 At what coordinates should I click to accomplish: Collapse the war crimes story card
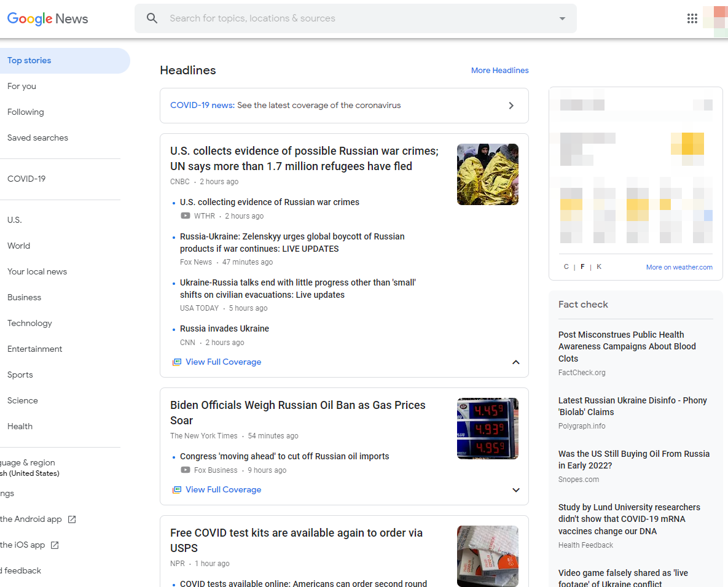tap(516, 362)
